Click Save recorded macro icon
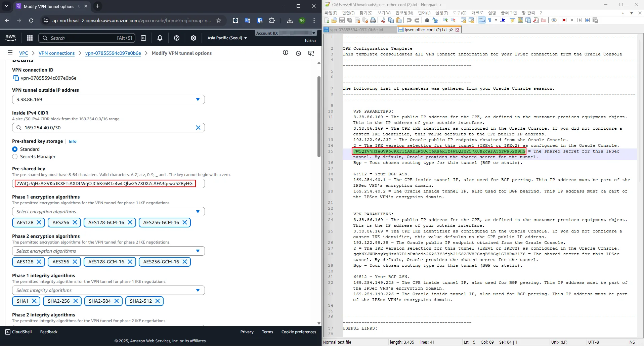Screen dimensions: 644x346 [595, 20]
